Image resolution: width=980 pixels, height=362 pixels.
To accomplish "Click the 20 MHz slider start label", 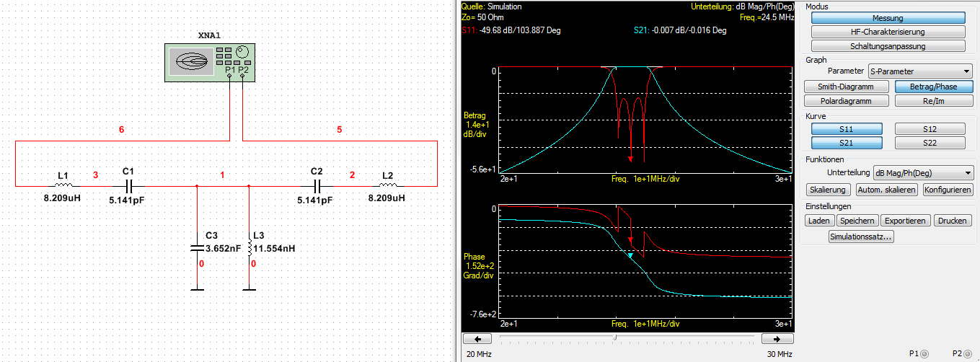I will [478, 354].
